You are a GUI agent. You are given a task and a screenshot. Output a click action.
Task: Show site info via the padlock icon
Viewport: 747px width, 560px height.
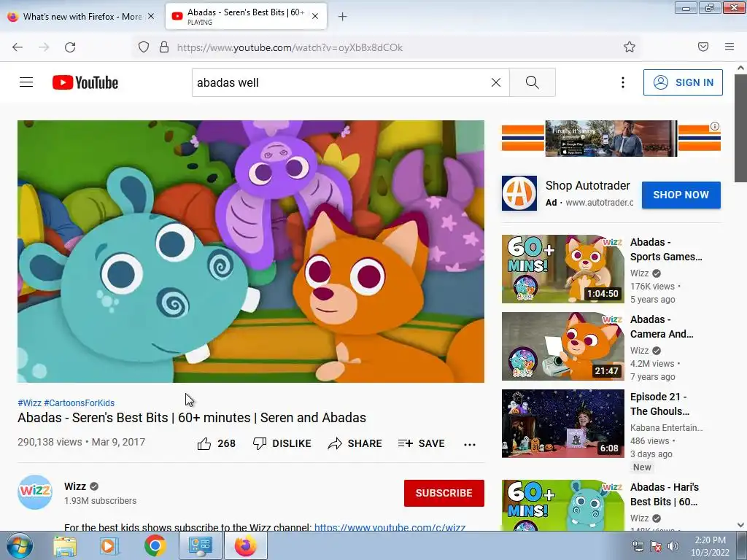click(164, 47)
